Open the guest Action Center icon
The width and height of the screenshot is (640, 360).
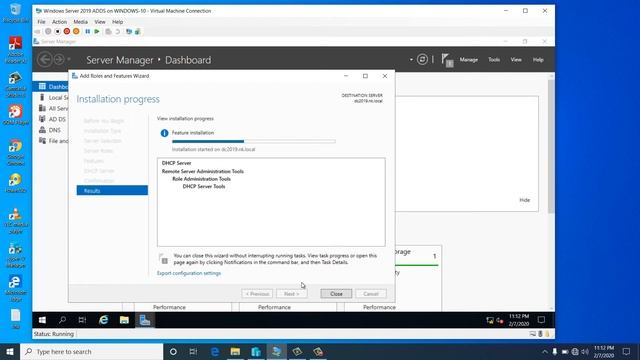541,320
